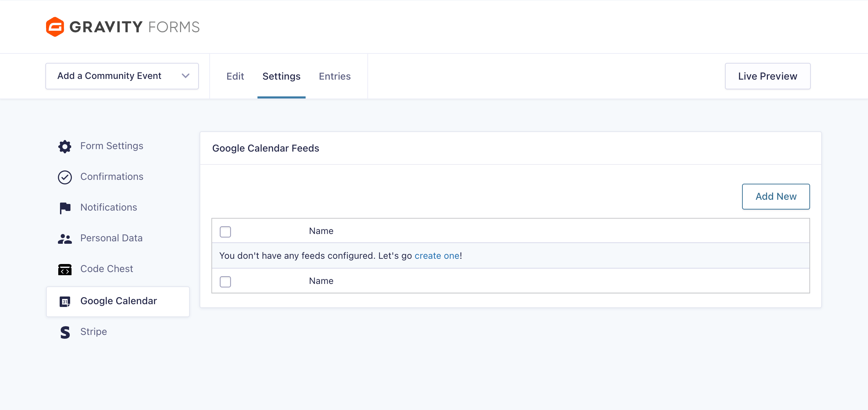This screenshot has height=410, width=868.
Task: Follow the create one link
Action: coord(437,256)
